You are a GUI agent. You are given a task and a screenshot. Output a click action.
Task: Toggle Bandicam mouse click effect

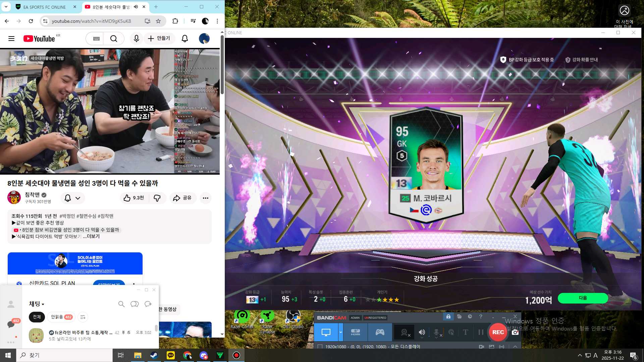pyautogui.click(x=451, y=332)
